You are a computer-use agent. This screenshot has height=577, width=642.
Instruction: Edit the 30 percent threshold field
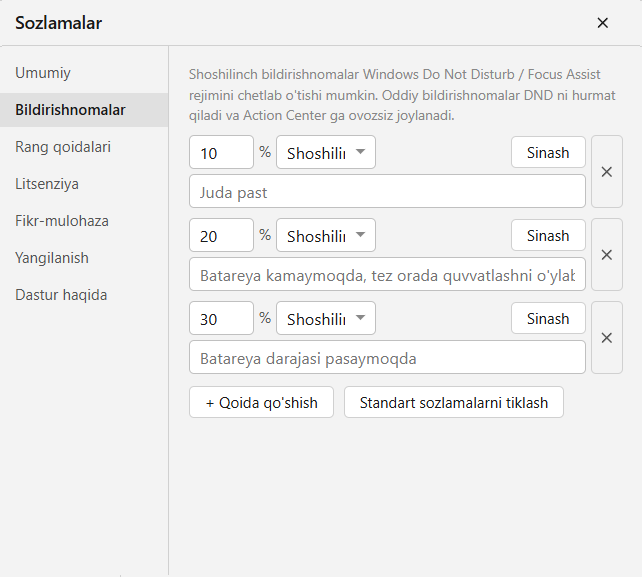coord(222,318)
